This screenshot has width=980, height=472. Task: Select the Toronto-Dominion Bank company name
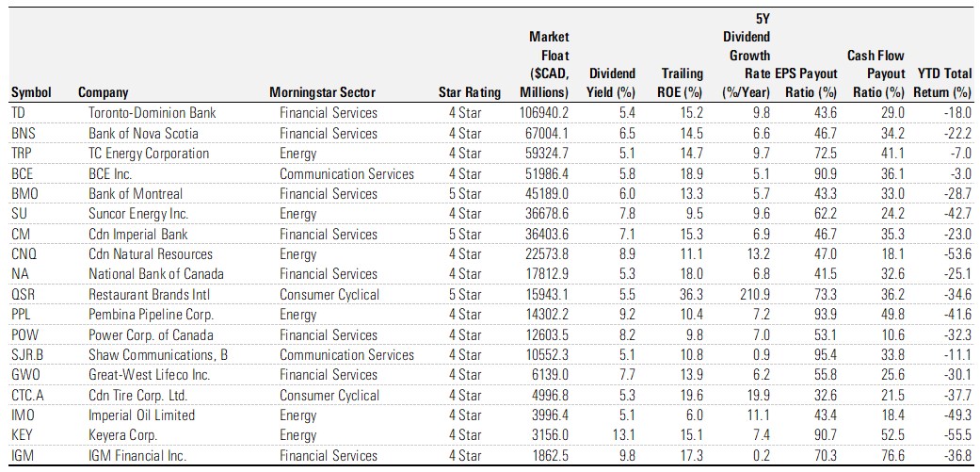[x=152, y=113]
